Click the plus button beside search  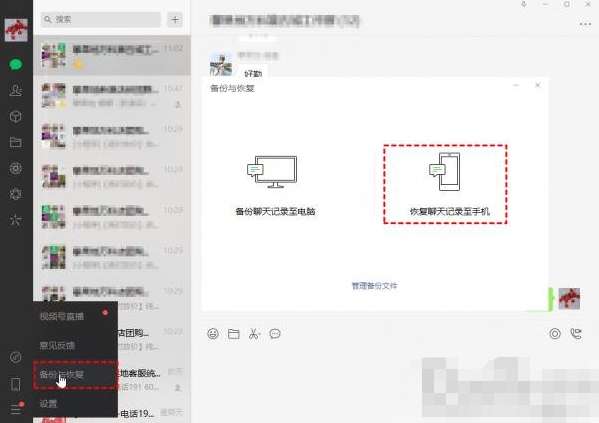175,19
